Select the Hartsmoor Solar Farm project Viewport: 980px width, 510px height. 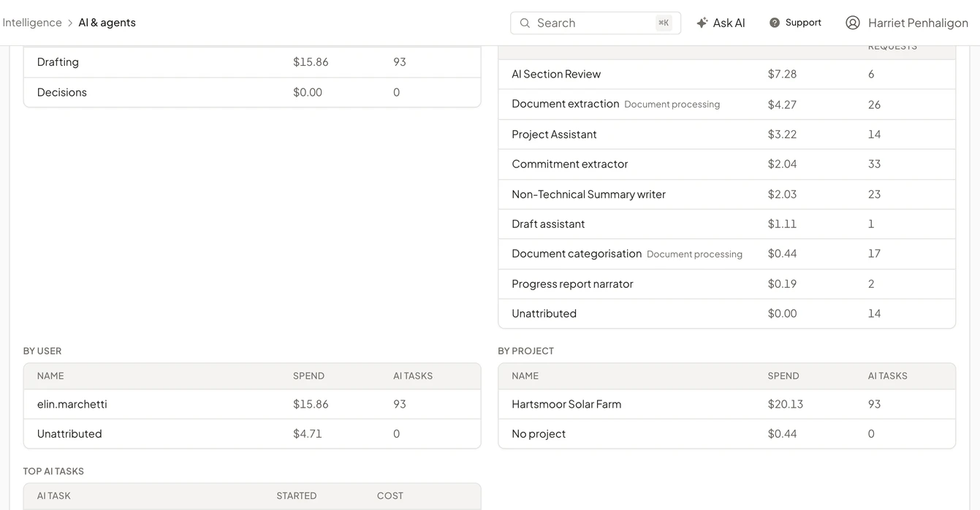(x=726, y=404)
